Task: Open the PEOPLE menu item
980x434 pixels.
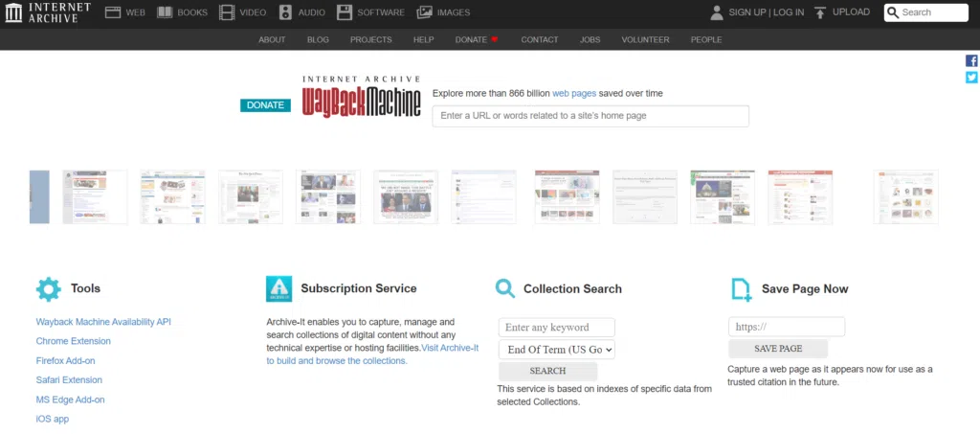Action: click(x=706, y=39)
